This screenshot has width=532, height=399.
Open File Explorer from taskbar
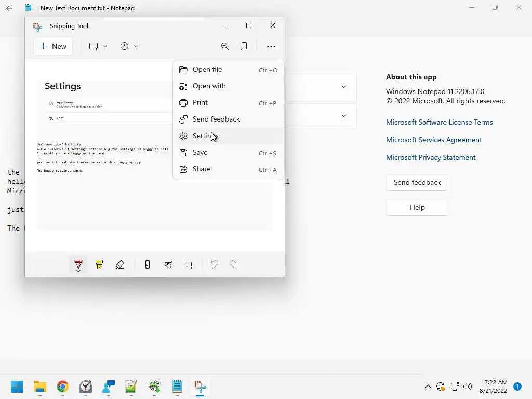pos(39,387)
